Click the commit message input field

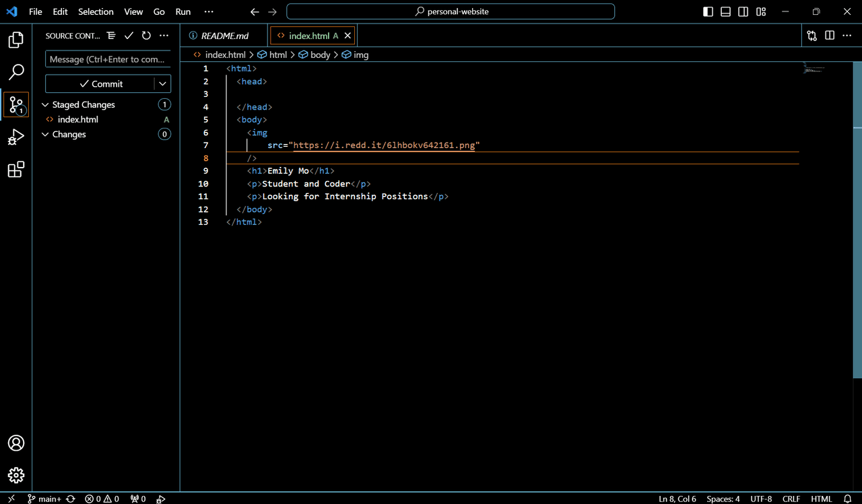click(108, 59)
